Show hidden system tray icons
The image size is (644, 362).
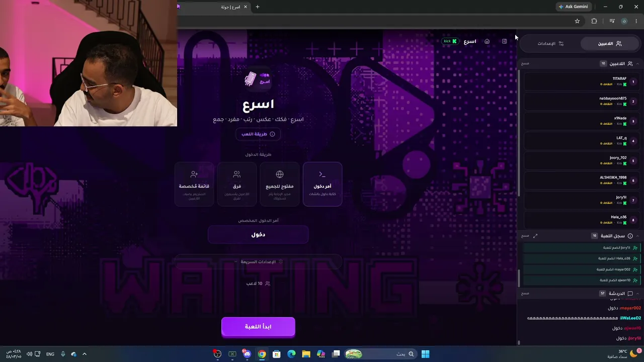85,354
